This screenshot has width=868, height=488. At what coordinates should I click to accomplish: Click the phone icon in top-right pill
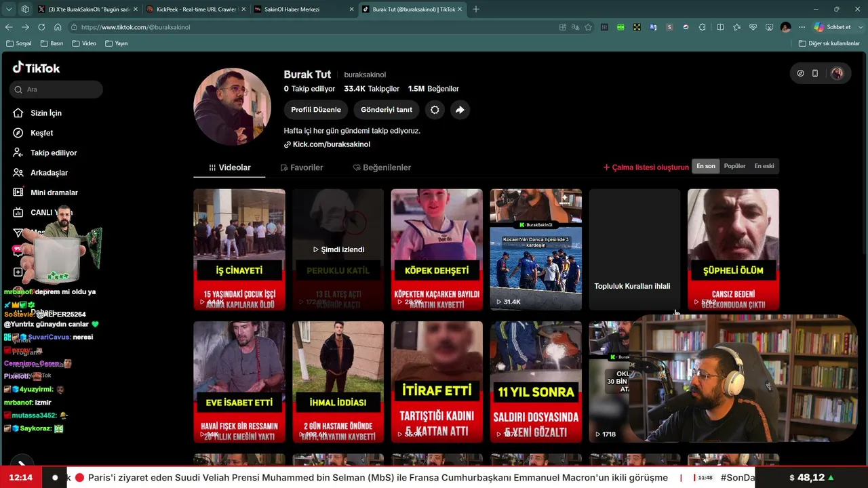pos(815,73)
